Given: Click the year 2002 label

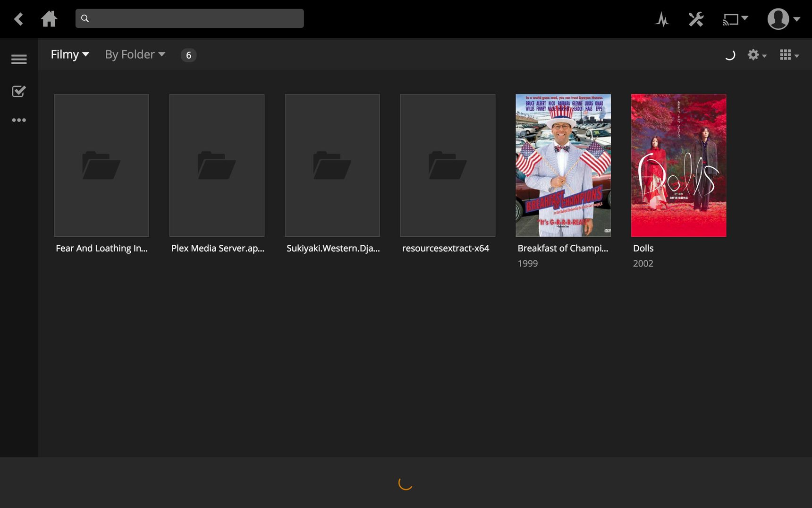Looking at the screenshot, I should click(x=643, y=263).
